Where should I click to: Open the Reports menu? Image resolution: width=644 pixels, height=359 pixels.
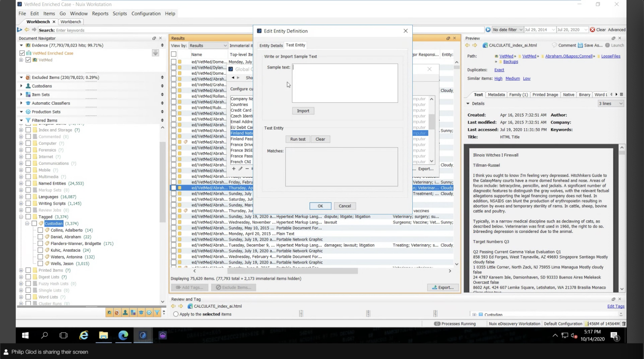[x=100, y=13]
